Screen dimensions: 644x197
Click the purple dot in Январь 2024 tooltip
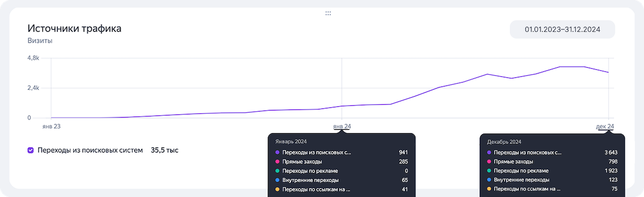(x=277, y=152)
